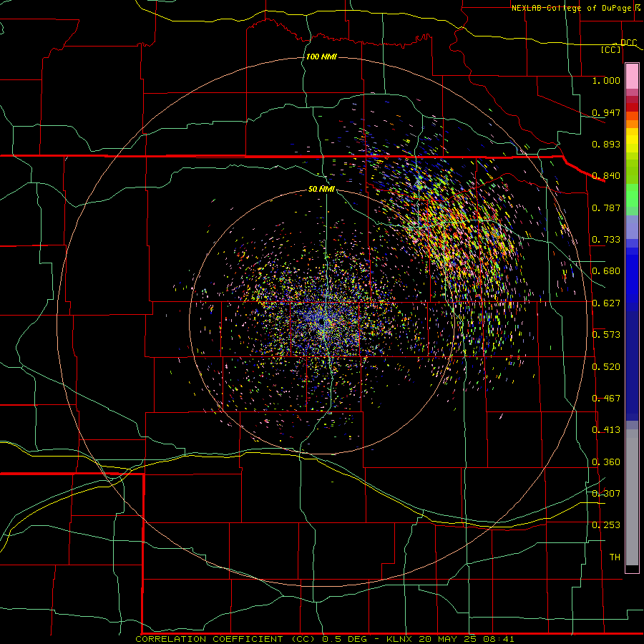Click the 100 NMI range ring label
Viewport: 644px width, 644px height.
321,57
